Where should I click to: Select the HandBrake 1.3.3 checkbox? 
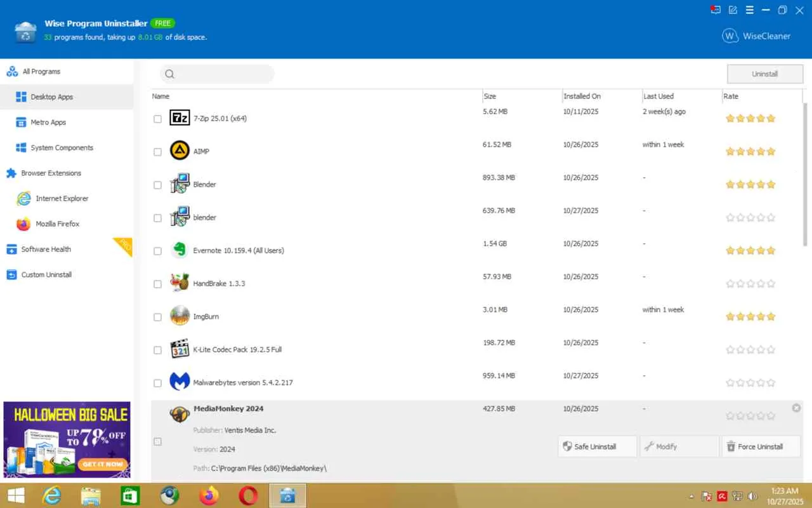(157, 284)
